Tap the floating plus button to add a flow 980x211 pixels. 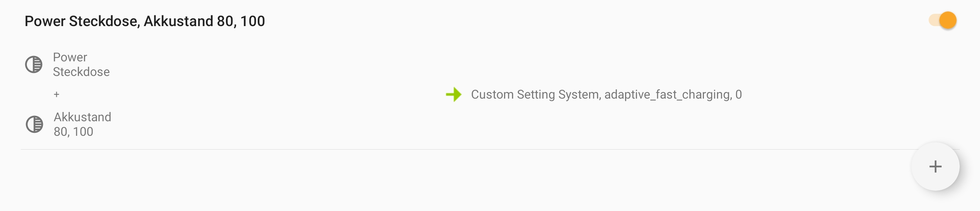pos(935,167)
